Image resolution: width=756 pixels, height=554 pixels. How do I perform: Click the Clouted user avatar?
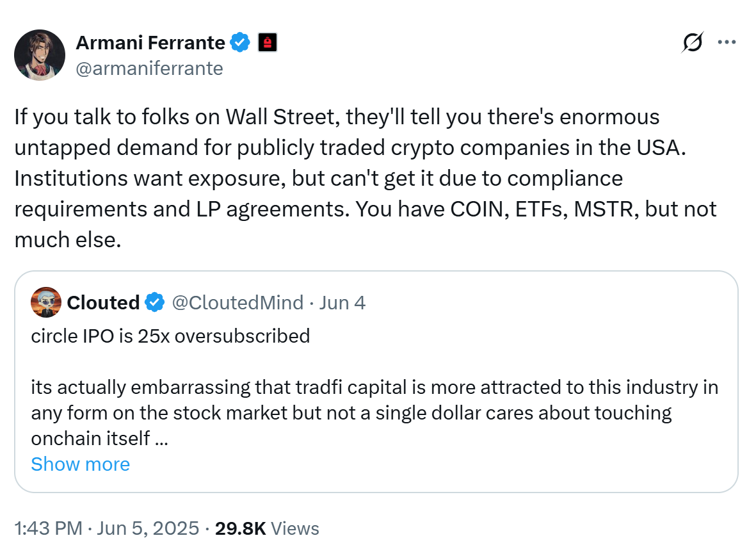(46, 303)
